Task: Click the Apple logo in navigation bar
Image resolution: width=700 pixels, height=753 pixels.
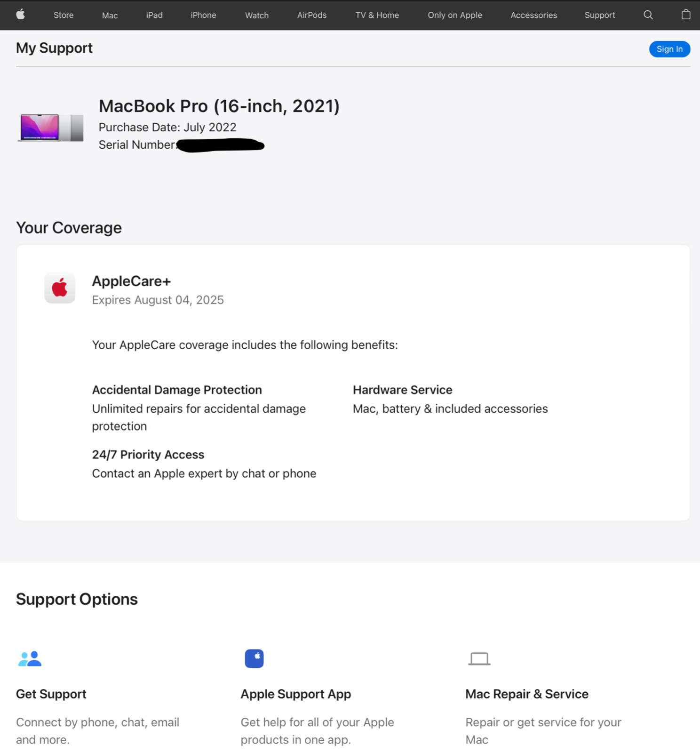Action: pos(21,15)
